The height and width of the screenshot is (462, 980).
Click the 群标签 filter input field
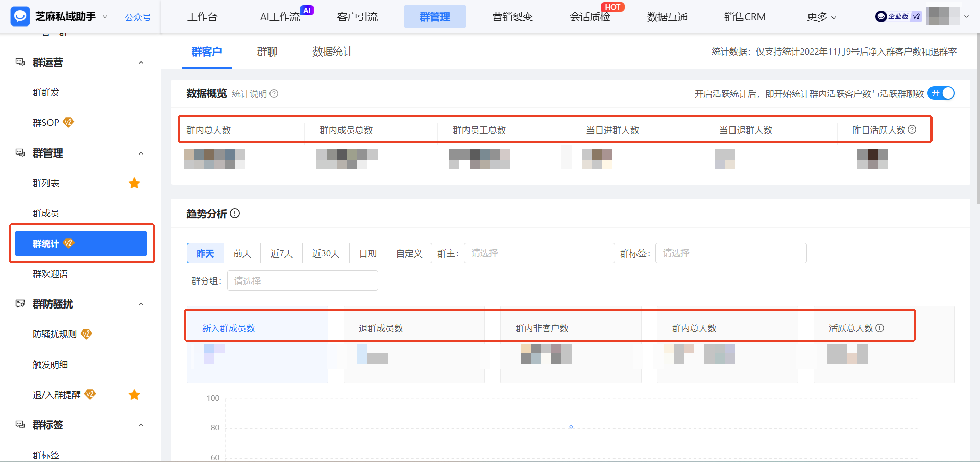click(730, 252)
